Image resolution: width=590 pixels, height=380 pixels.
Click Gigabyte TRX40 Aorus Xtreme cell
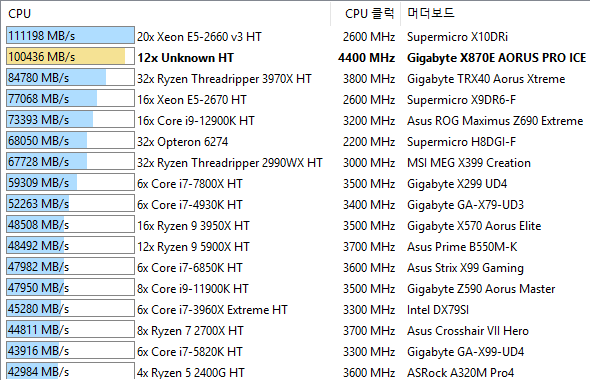click(486, 79)
